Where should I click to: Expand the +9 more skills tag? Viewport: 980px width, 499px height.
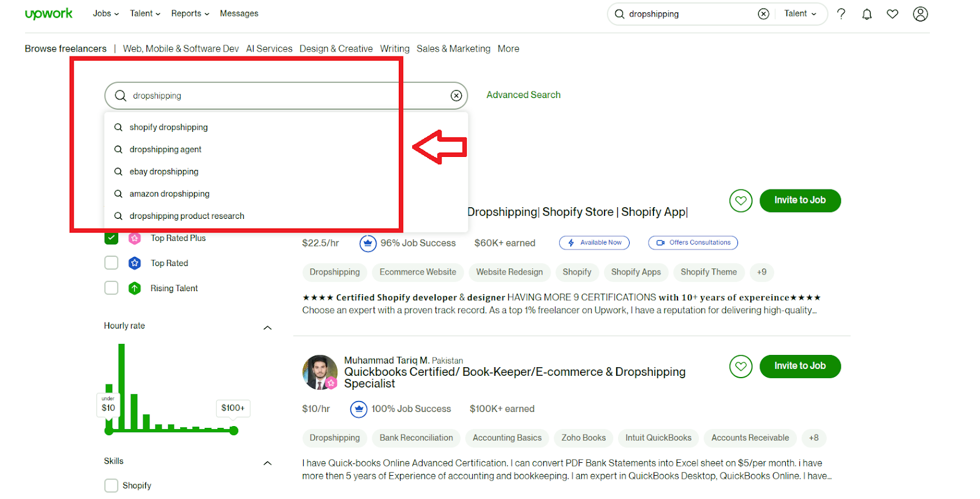[x=761, y=272]
